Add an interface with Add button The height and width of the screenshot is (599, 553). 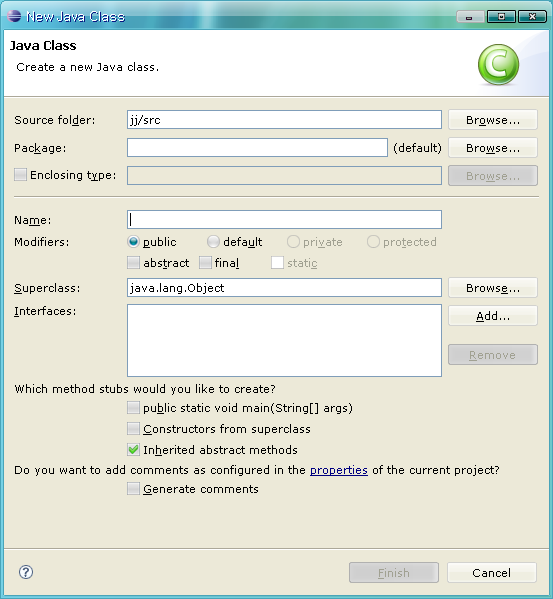pos(493,316)
